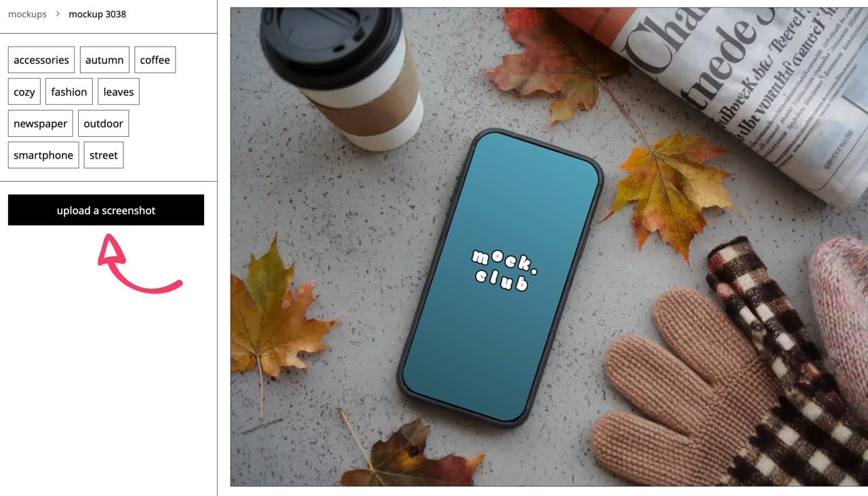This screenshot has width=868, height=496.
Task: Click the pink curved arrow graphic
Action: coord(136,266)
